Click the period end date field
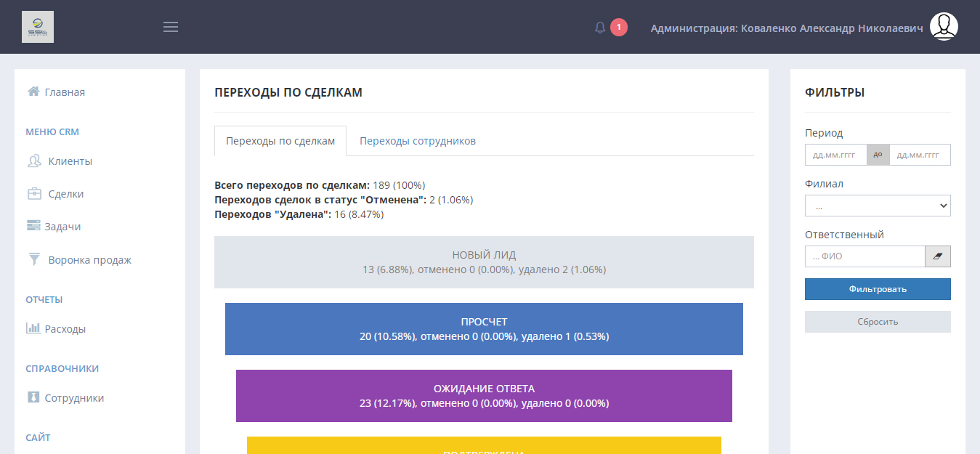This screenshot has width=980, height=454. tap(919, 155)
